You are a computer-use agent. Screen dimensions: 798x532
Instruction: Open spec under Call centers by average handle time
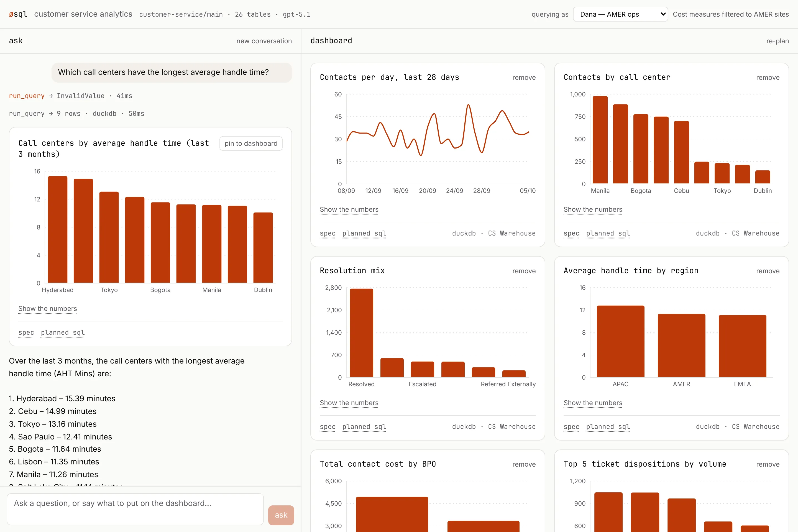click(26, 332)
